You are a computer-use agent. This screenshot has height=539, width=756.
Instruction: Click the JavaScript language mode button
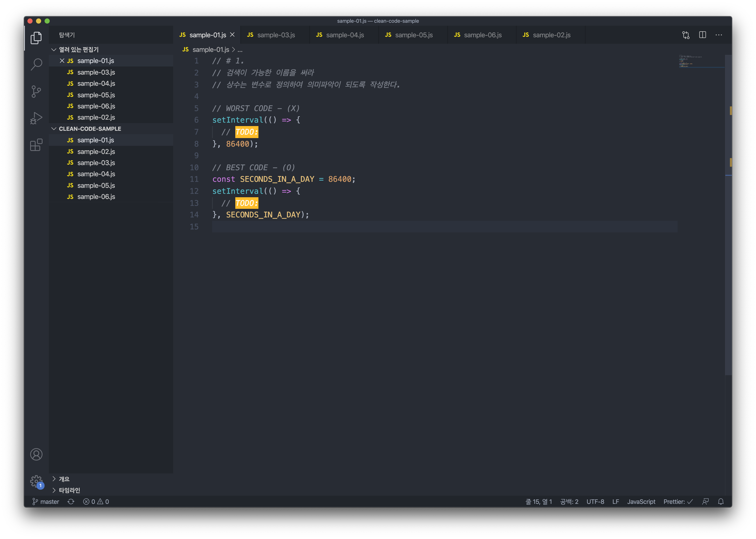coord(641,501)
